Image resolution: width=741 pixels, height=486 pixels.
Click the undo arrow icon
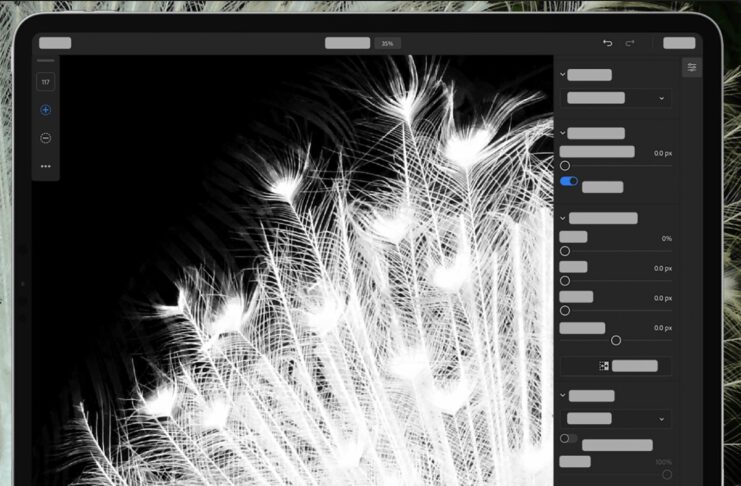coord(608,43)
